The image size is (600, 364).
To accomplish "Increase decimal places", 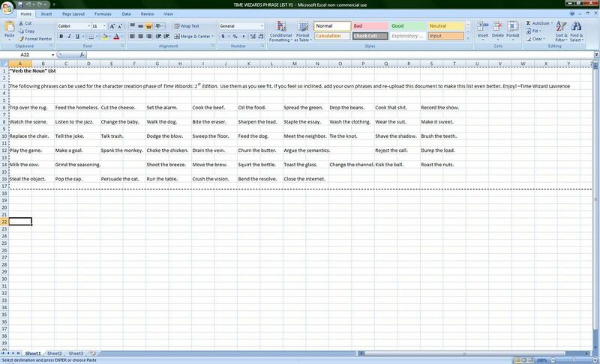I will point(253,36).
